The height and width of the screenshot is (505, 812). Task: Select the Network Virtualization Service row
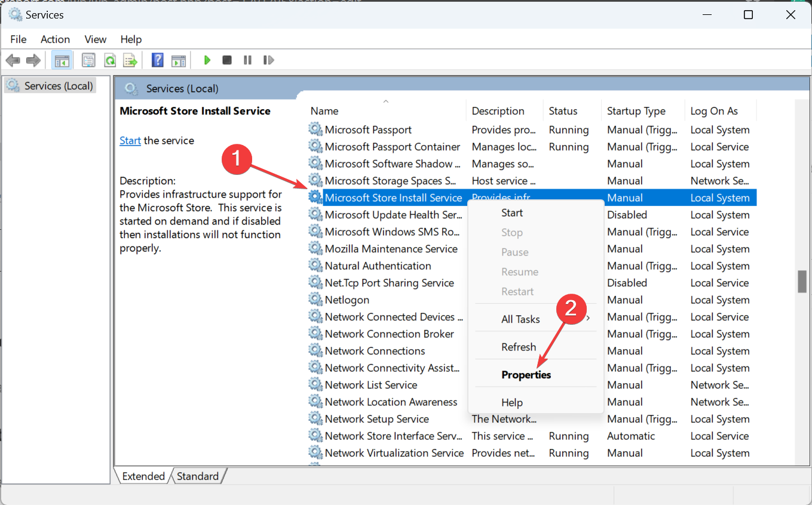tap(532, 452)
